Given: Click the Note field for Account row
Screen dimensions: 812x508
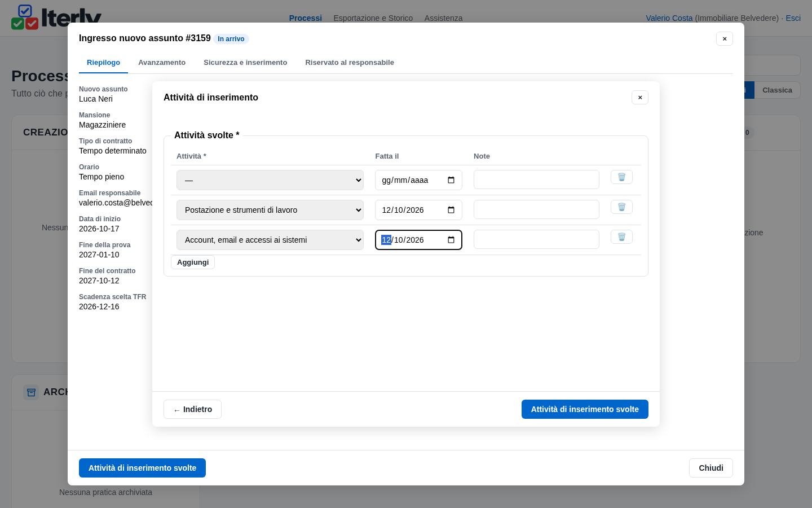Looking at the screenshot, I should click(x=536, y=239).
